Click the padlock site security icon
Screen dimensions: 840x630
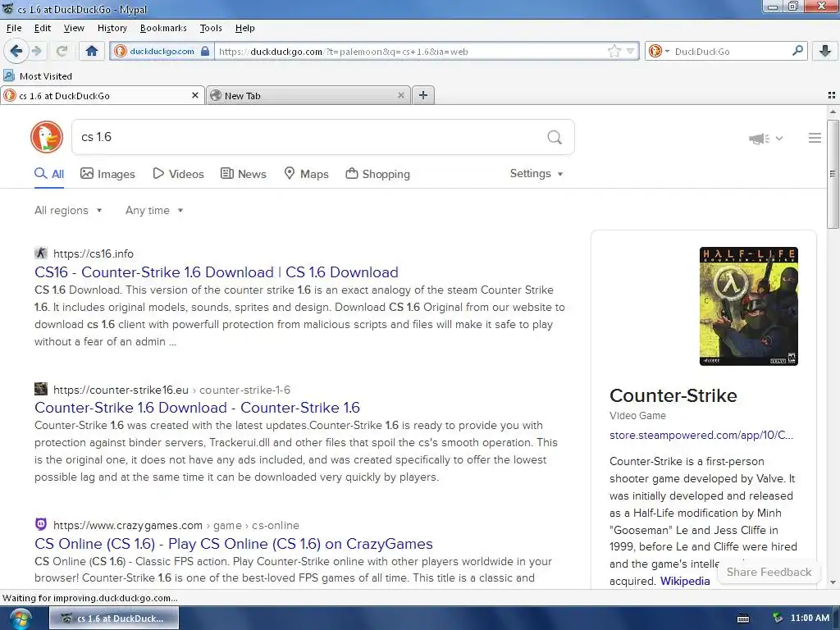[x=205, y=52]
